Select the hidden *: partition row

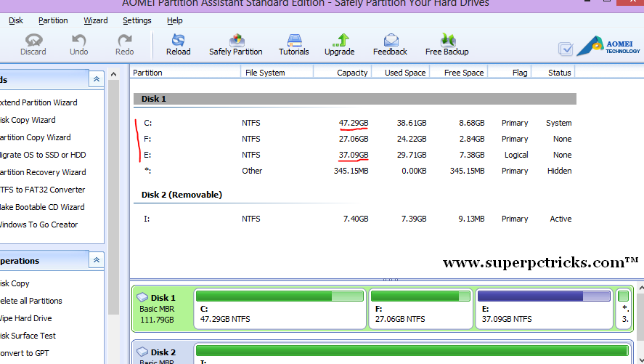coord(355,171)
